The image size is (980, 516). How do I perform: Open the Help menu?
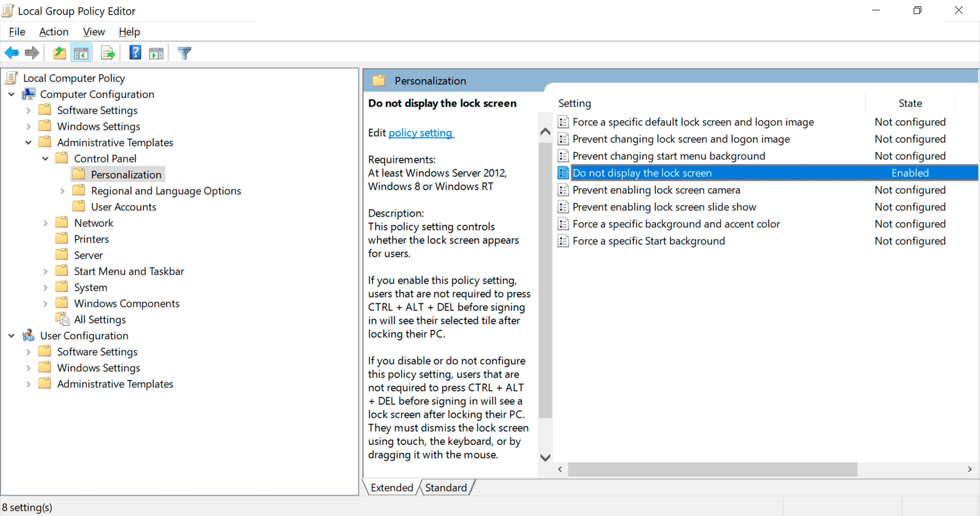(129, 32)
